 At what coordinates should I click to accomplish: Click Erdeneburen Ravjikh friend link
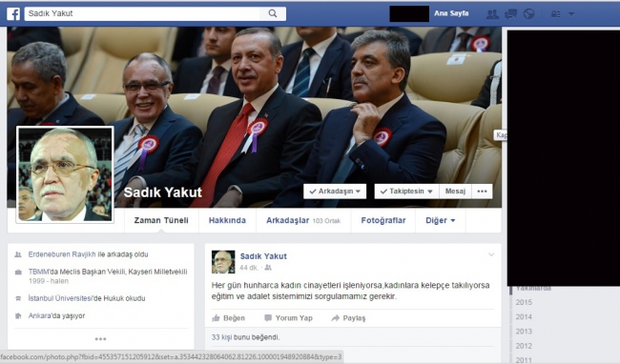(62, 254)
